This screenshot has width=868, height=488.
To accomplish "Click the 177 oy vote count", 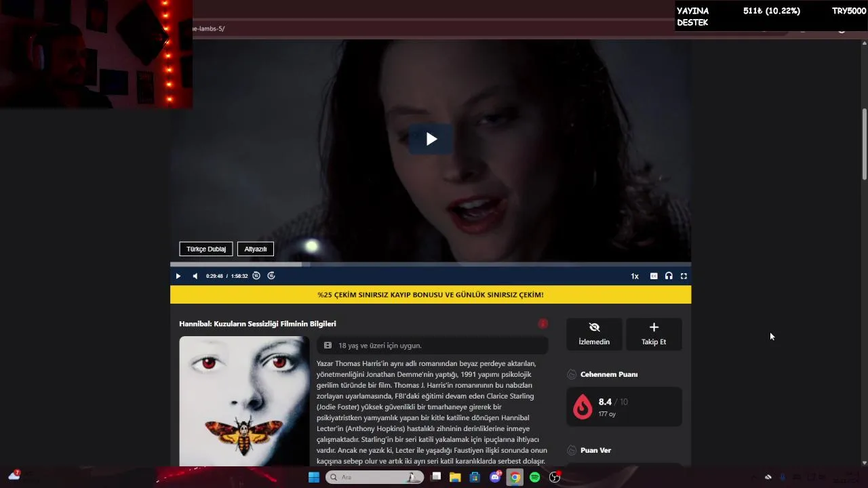I will tap(607, 414).
